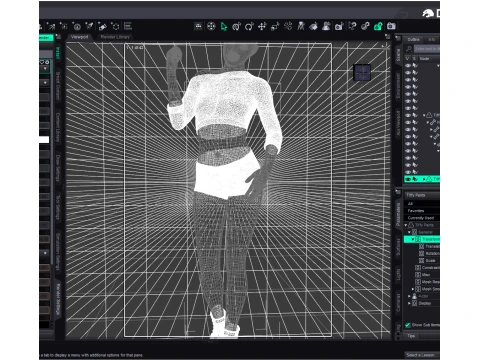The width and height of the screenshot is (480, 360).
Task: Click the camera icon at the toolbar's right end
Action: click(391, 26)
